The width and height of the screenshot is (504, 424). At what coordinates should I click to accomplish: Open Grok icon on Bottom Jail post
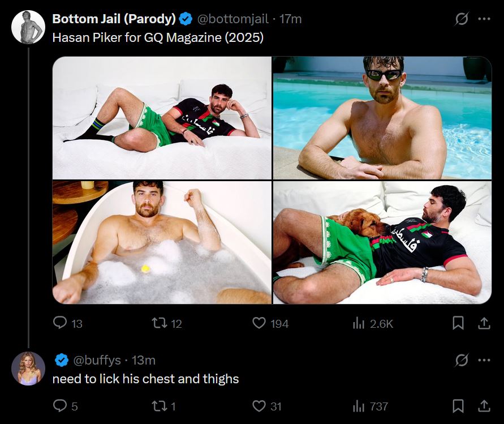tap(462, 19)
